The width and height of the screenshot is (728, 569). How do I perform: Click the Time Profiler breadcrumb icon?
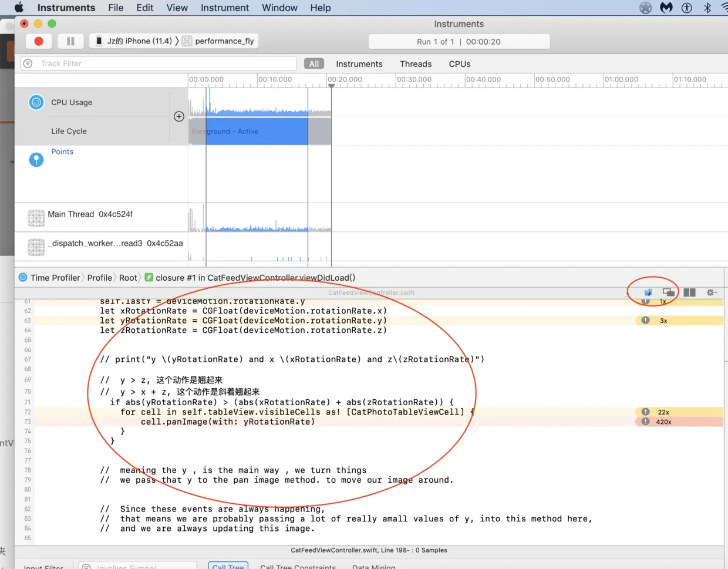(23, 277)
